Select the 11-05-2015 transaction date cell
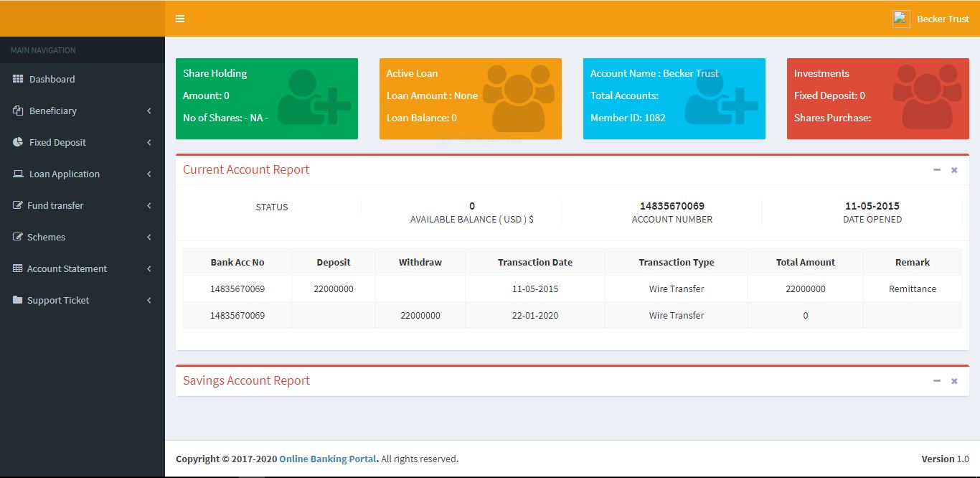This screenshot has height=478, width=980. coord(535,289)
